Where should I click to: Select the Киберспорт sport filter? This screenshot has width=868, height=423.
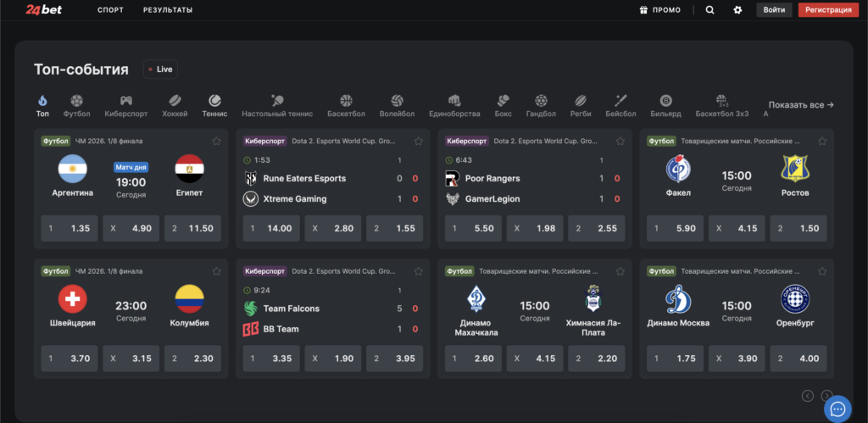tap(126, 106)
